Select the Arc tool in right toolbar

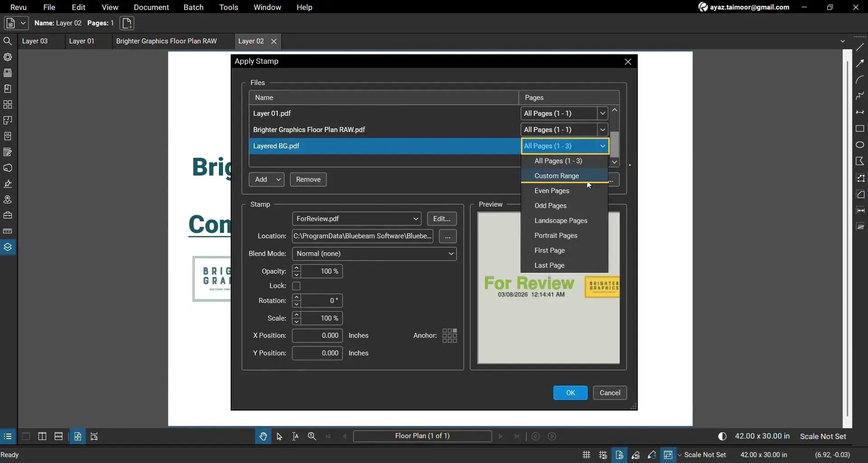860,80
